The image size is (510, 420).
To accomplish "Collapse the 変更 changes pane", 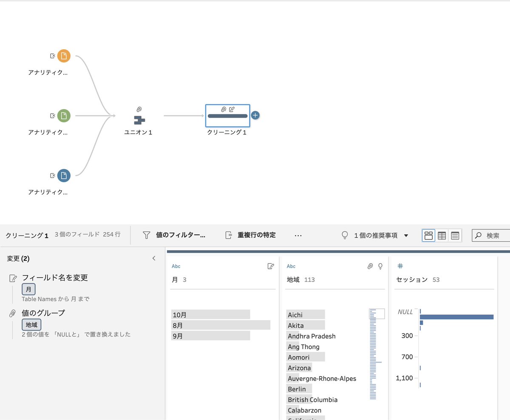I will (x=154, y=258).
